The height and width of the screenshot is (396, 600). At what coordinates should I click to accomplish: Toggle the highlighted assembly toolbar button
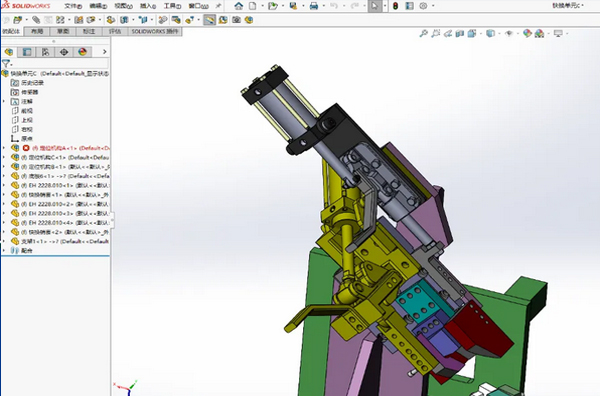tap(209, 20)
